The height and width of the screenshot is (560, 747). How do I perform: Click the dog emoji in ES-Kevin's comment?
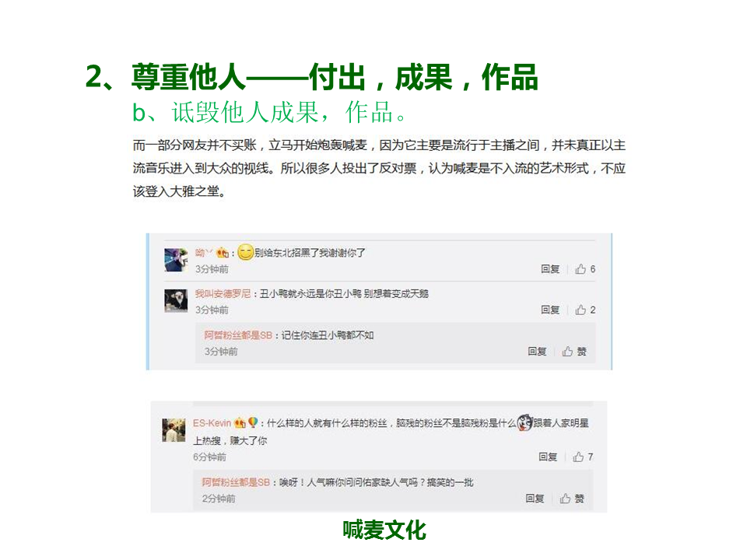point(524,422)
